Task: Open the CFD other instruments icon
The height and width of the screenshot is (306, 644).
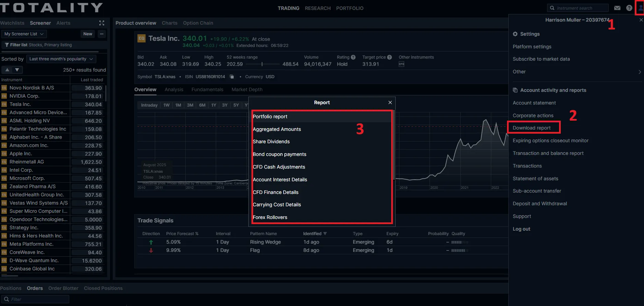Action: (x=401, y=64)
